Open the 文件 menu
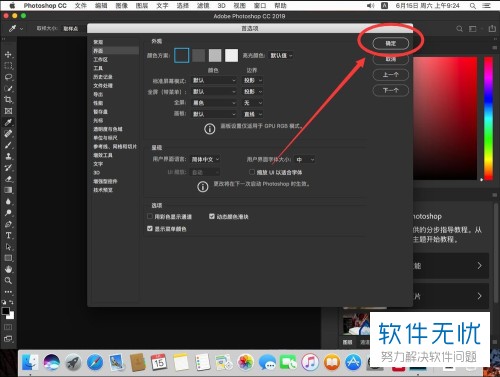This screenshot has width=500, height=377. point(81,6)
